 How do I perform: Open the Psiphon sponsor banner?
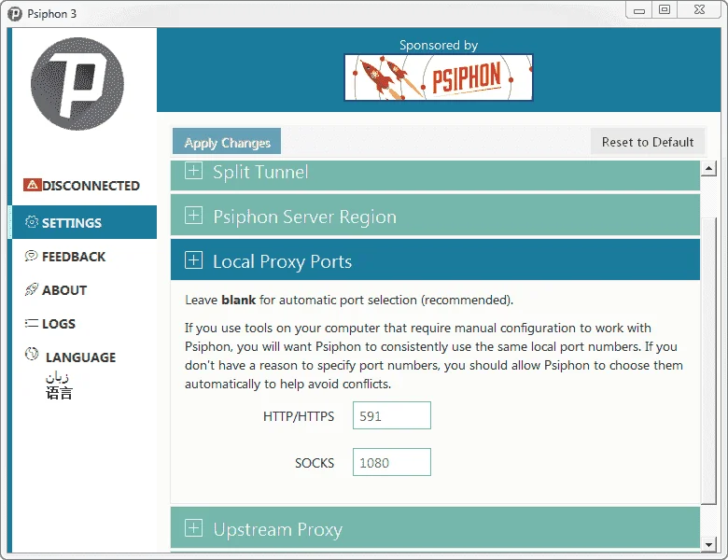439,77
